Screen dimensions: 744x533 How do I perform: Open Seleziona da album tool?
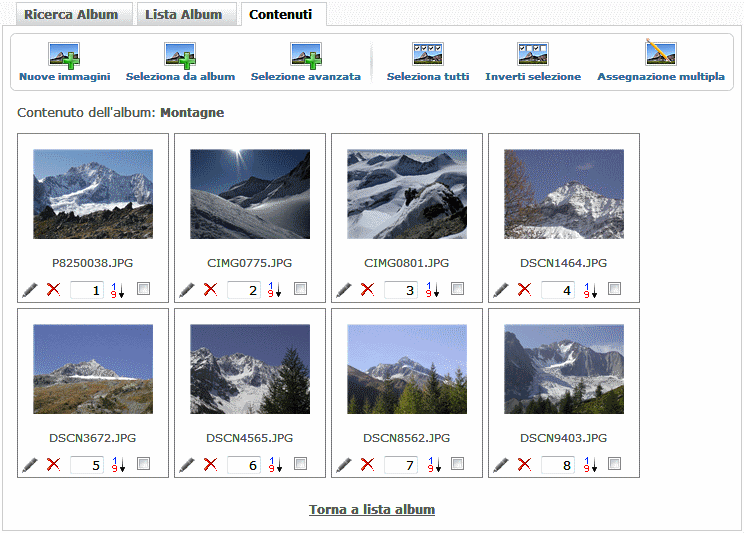(x=180, y=55)
